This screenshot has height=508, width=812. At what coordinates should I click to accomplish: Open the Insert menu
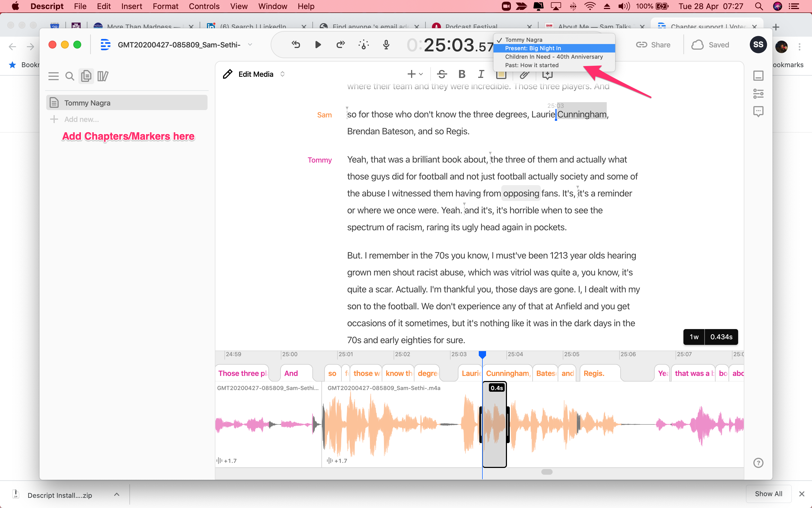132,6
